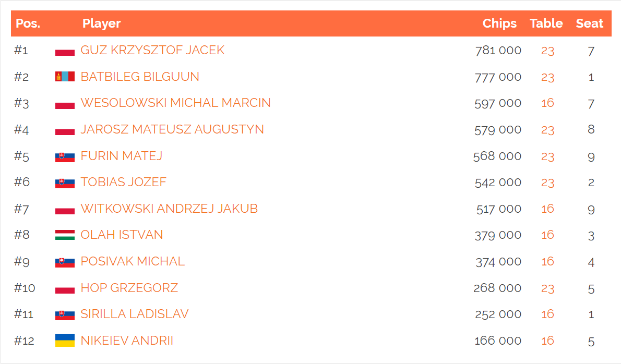Click the Chips column header
This screenshot has width=621, height=364.
[499, 23]
